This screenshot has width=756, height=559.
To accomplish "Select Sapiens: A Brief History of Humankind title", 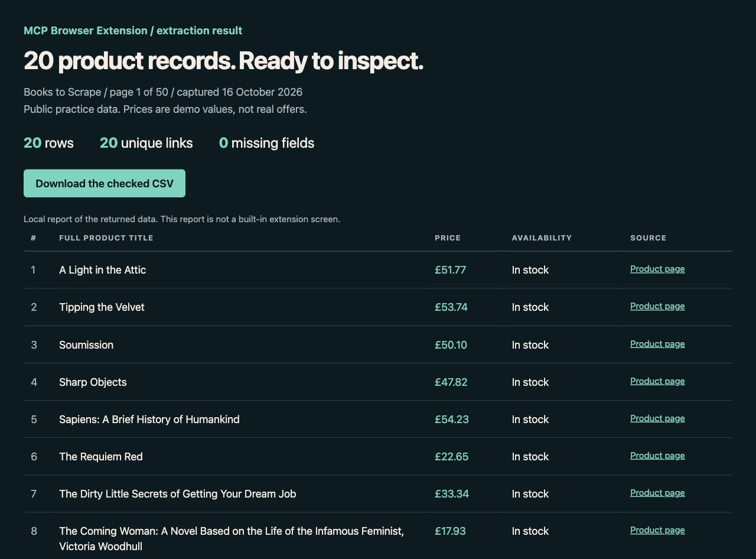I will [x=149, y=420].
